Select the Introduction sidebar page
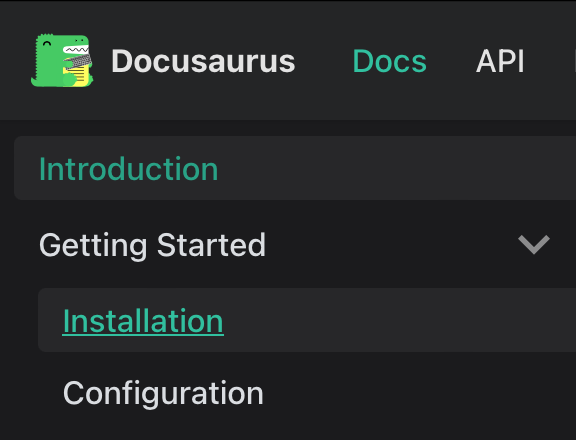This screenshot has width=576, height=440. coord(295,168)
